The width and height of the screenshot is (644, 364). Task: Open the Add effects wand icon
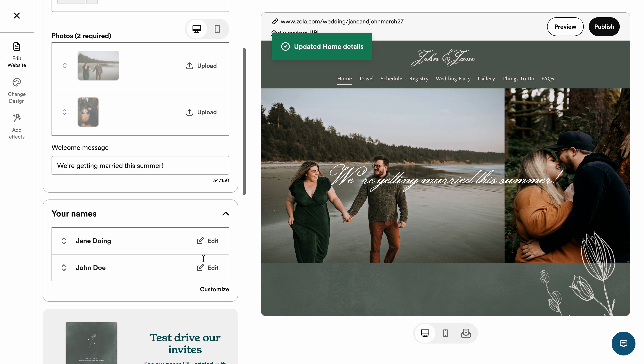click(x=17, y=118)
